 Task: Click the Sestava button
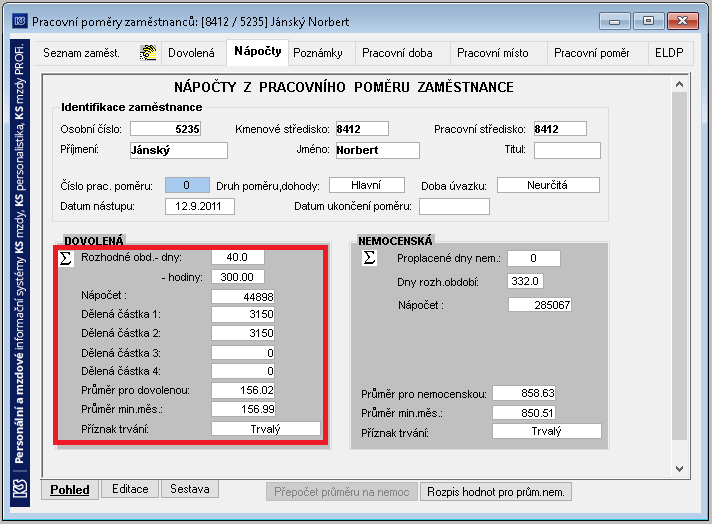click(190, 489)
